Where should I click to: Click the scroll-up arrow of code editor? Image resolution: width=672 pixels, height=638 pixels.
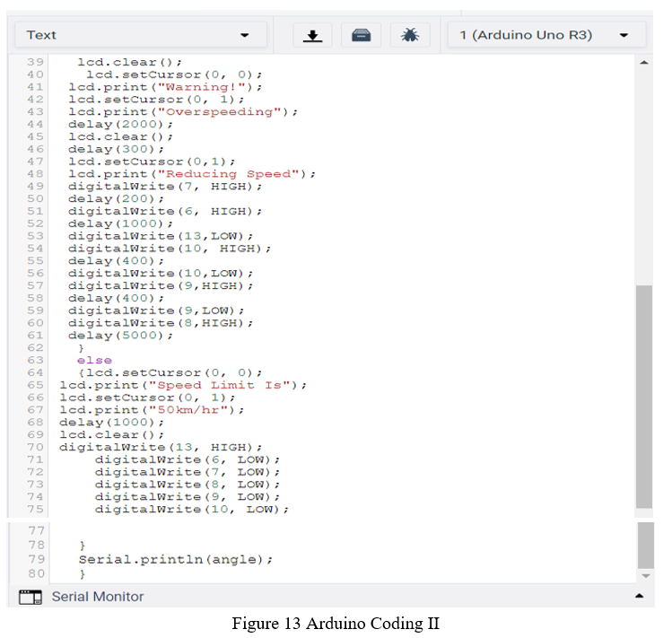[643, 63]
